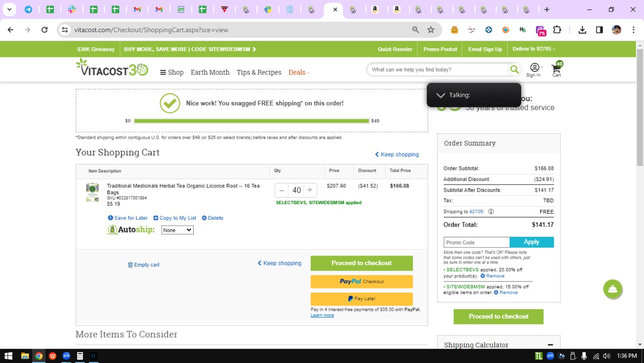
Task: Remove the SITEWIDEBMSM promo code
Action: pos(506,293)
